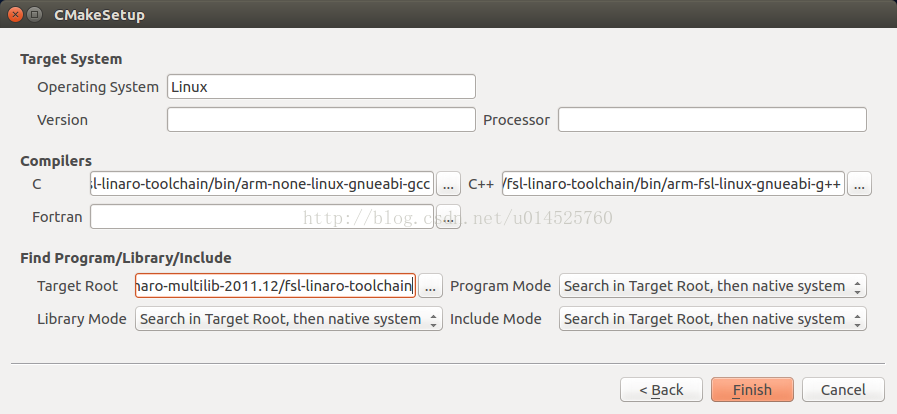
Task: Open the Library Mode dropdown
Action: [289, 319]
